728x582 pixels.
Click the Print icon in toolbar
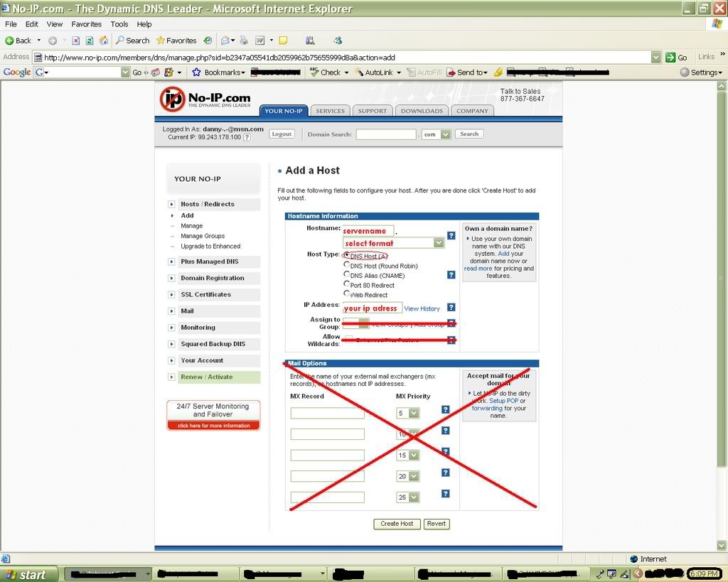pyautogui.click(x=244, y=41)
